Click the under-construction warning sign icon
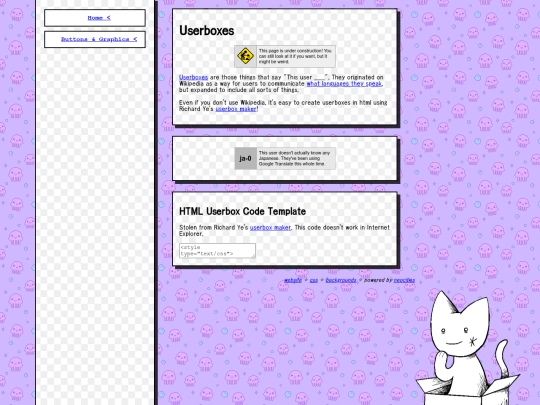Image resolution: width=540 pixels, height=405 pixels. pyautogui.click(x=245, y=56)
